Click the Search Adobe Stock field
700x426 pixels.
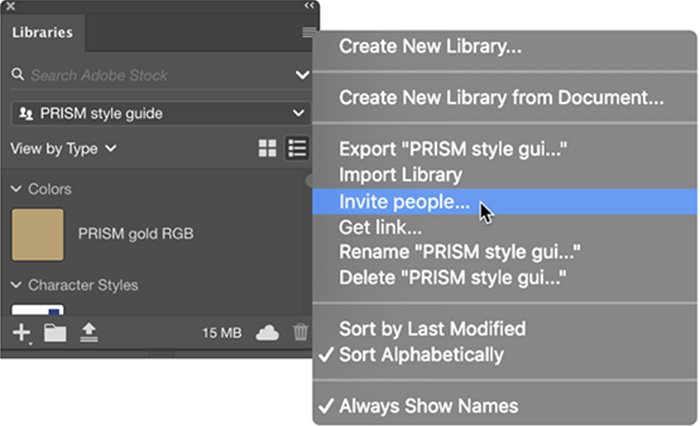click(150, 75)
